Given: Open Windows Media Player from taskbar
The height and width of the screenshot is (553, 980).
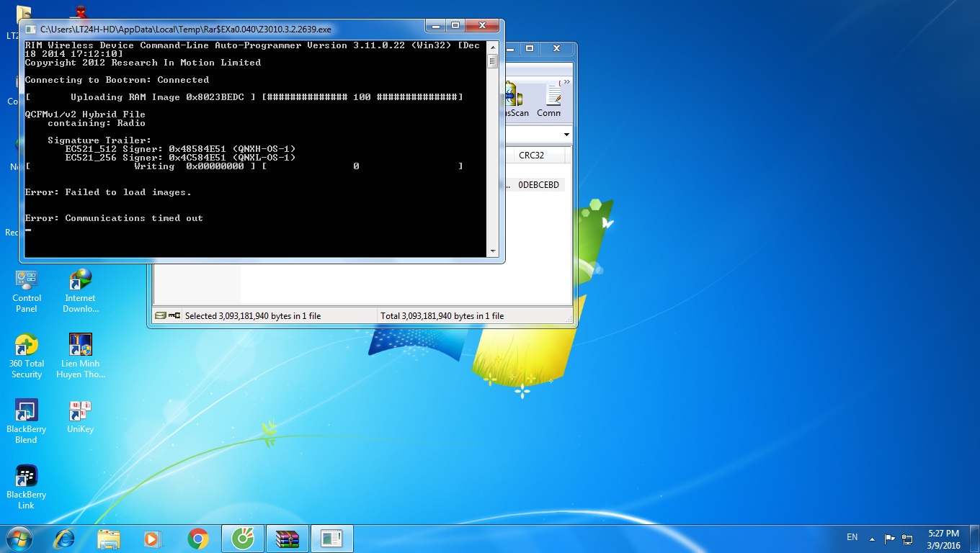Looking at the screenshot, I should tap(153, 539).
